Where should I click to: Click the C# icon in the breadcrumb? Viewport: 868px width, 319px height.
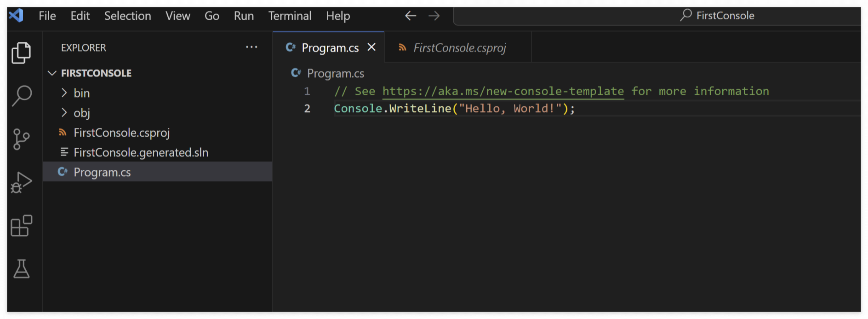pyautogui.click(x=296, y=73)
